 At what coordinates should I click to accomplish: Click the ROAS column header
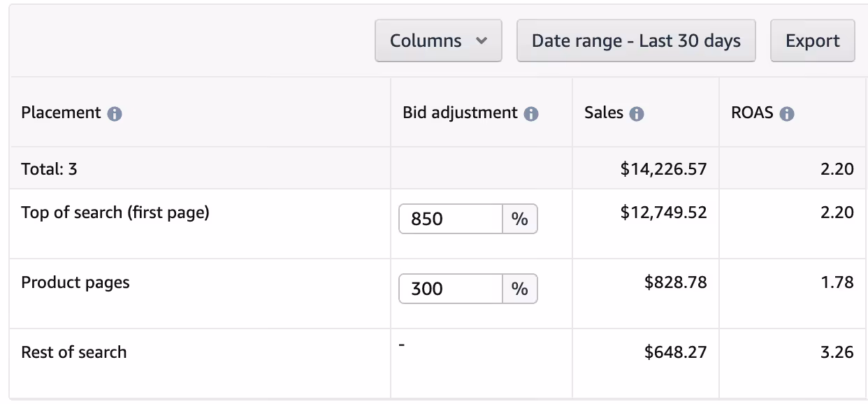tap(752, 113)
